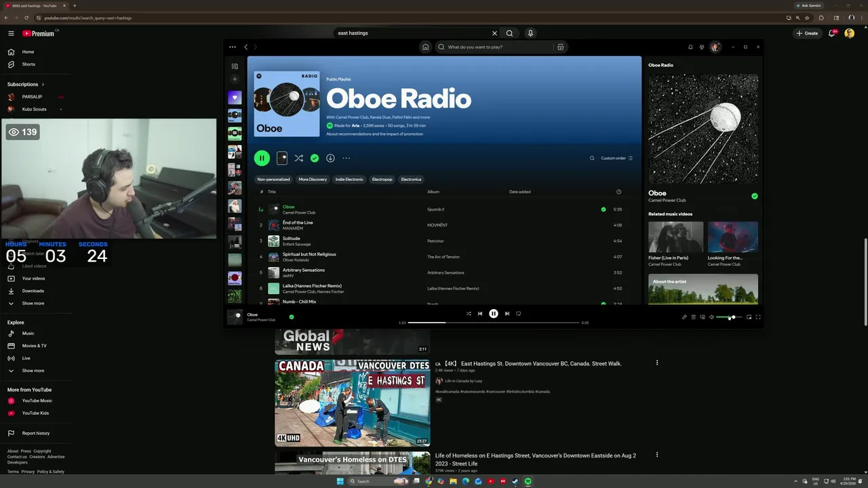Open more options for Oboe Radio
The image size is (868, 488).
346,158
